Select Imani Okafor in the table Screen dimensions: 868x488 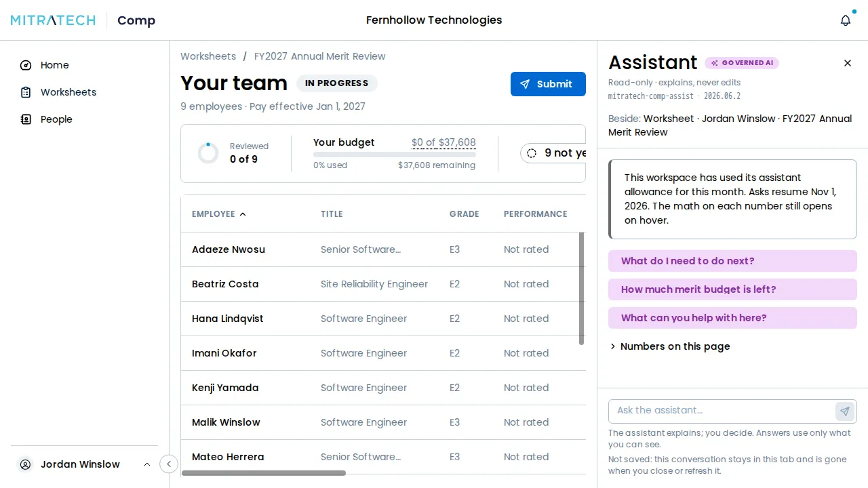(383, 353)
